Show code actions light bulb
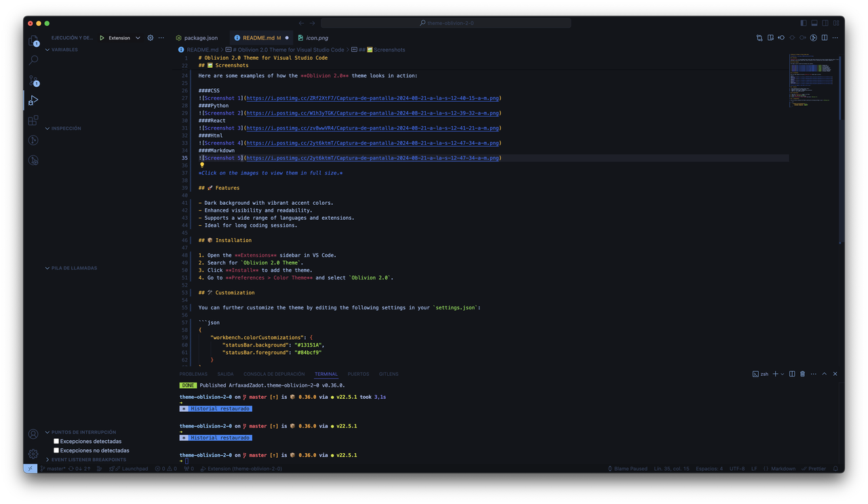 [202, 165]
